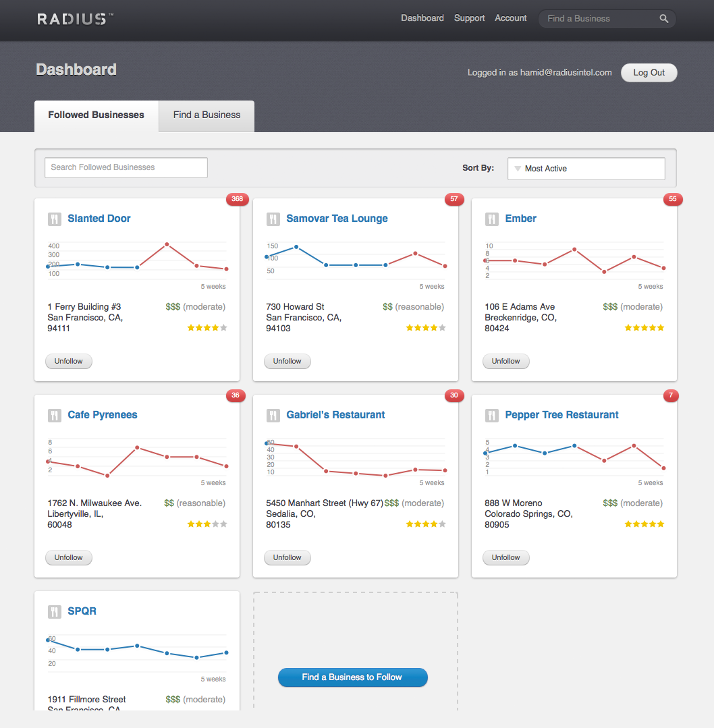This screenshot has width=714, height=728.
Task: Click the Samovar Tea Lounge activity chart
Action: click(x=356, y=261)
